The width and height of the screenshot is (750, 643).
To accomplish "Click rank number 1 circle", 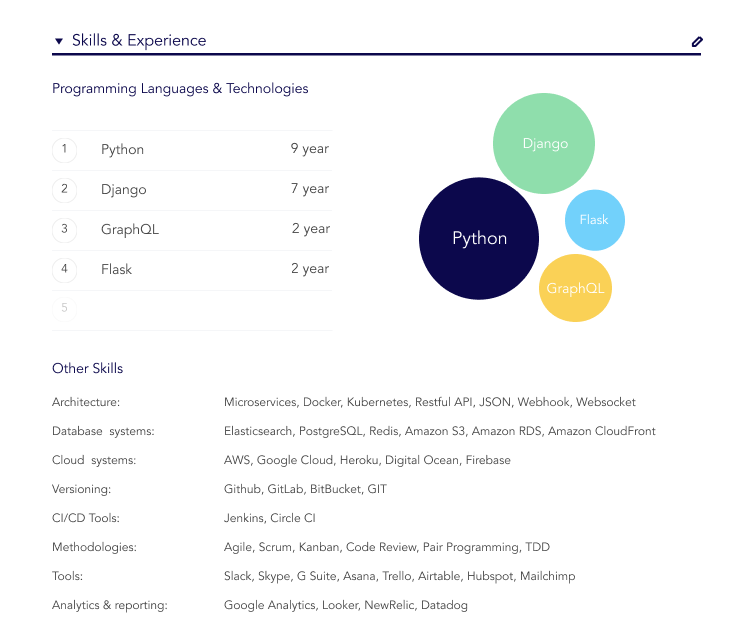I will (64, 150).
